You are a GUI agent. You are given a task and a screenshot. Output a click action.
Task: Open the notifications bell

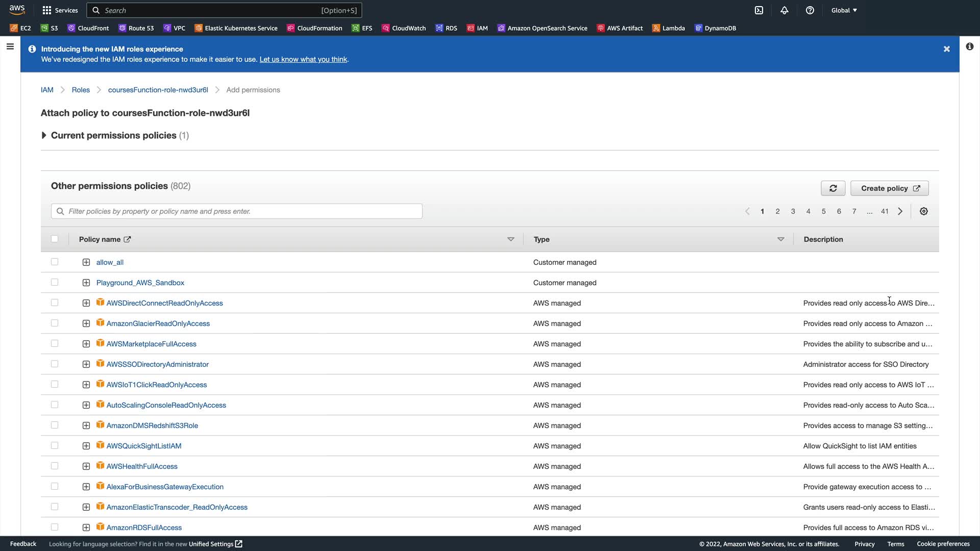pyautogui.click(x=785, y=10)
